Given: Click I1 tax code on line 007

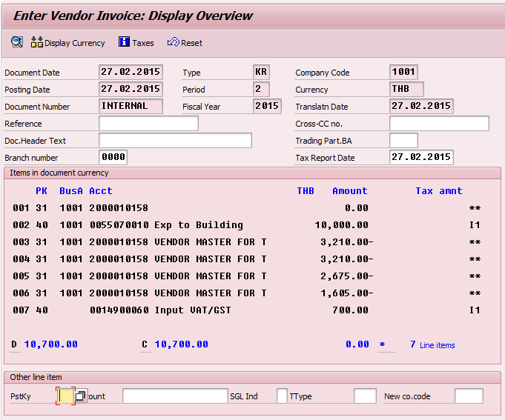Looking at the screenshot, I should (x=475, y=310).
